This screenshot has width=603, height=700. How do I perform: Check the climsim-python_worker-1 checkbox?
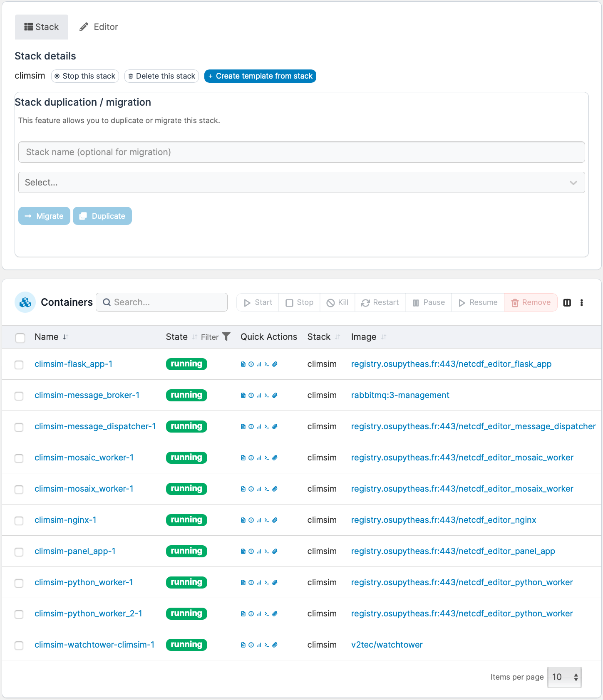19,583
